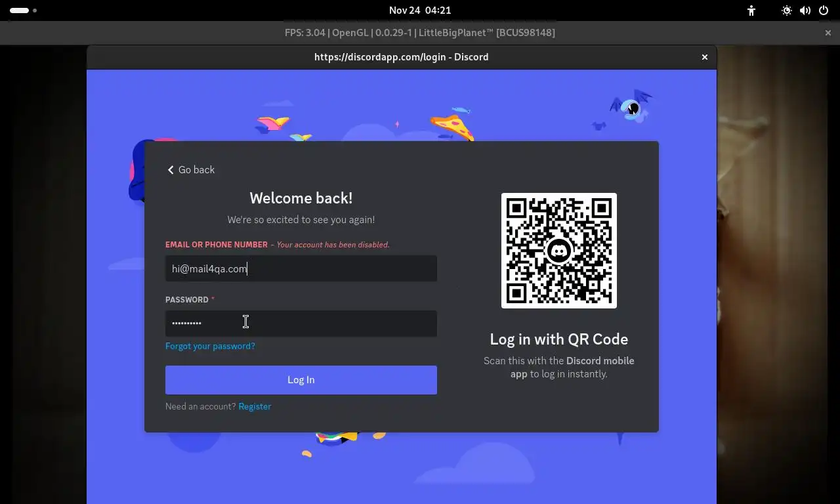Click the Log In button

(x=301, y=380)
